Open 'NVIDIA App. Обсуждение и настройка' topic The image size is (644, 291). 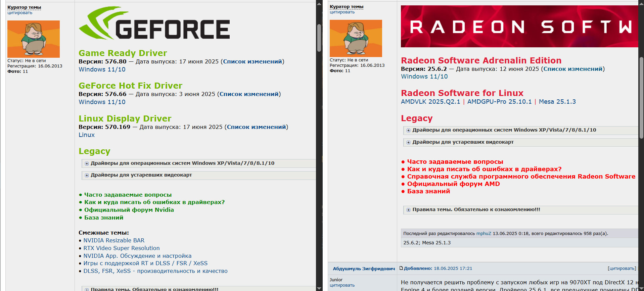(x=137, y=256)
